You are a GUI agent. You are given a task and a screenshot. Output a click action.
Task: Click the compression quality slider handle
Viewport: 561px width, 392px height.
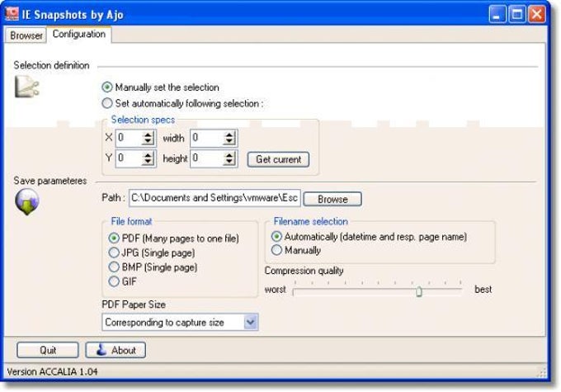[x=418, y=291]
